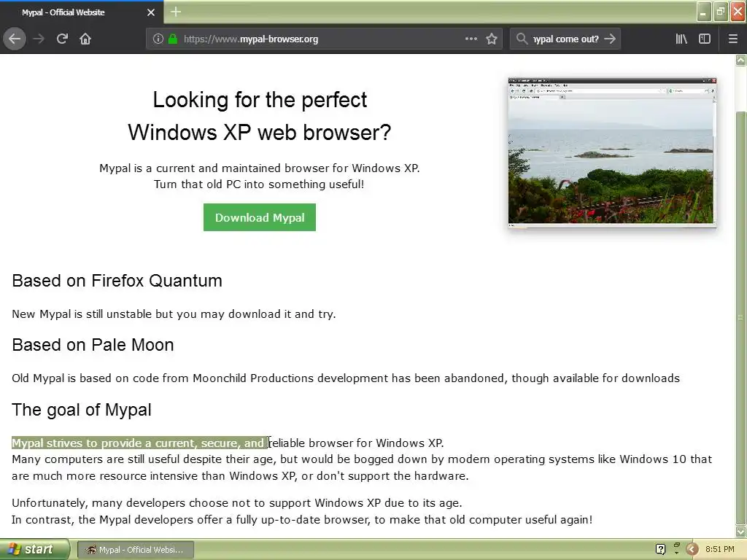Click 'Turn that old PC' line
Viewport: 747px width, 560px height.
259,184
